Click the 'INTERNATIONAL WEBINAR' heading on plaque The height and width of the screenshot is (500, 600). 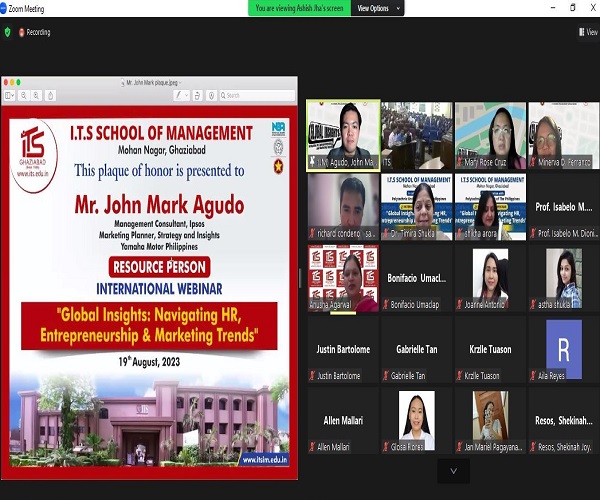pos(159,288)
